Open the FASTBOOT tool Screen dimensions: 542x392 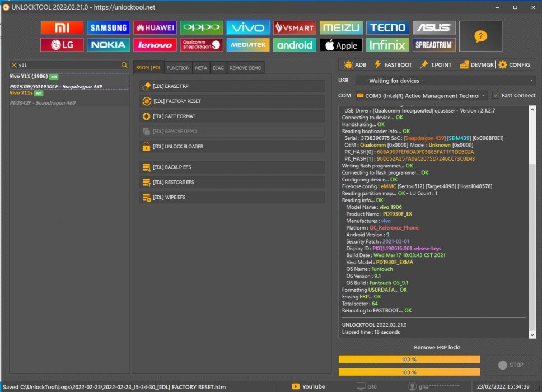[x=393, y=64]
